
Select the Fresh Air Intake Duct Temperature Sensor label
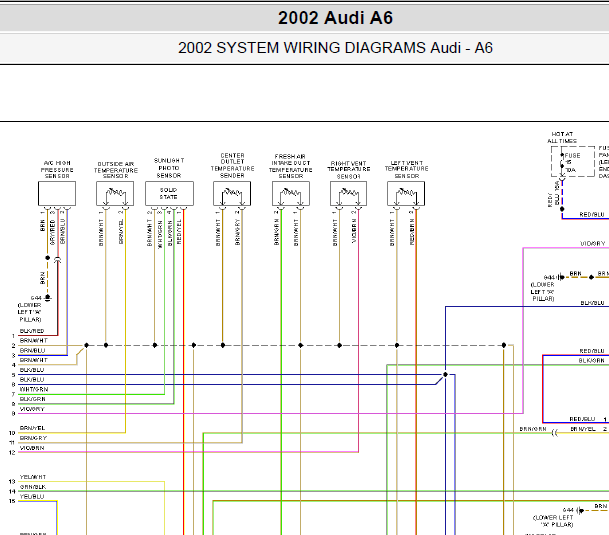click(x=291, y=166)
